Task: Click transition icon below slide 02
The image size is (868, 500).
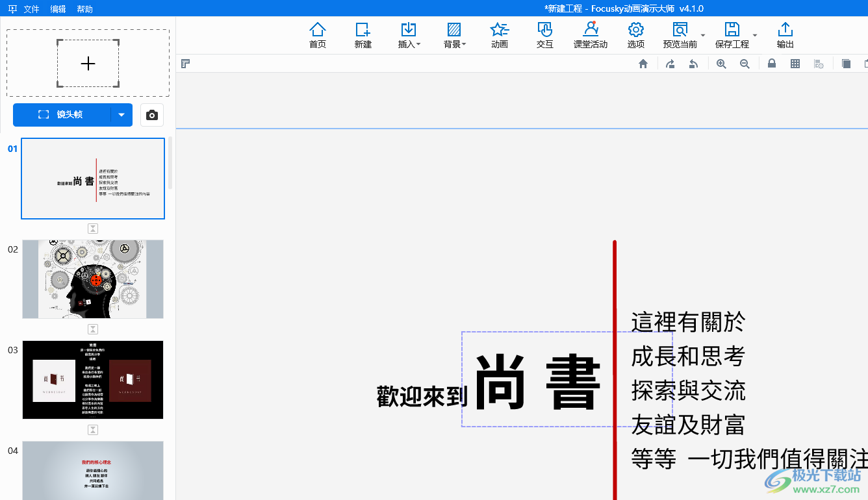Action: 93,329
